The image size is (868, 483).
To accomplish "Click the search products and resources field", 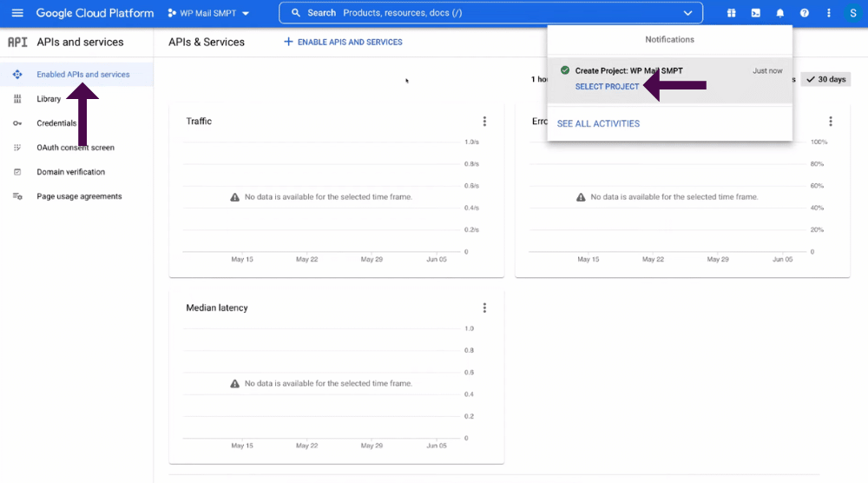I will click(490, 13).
